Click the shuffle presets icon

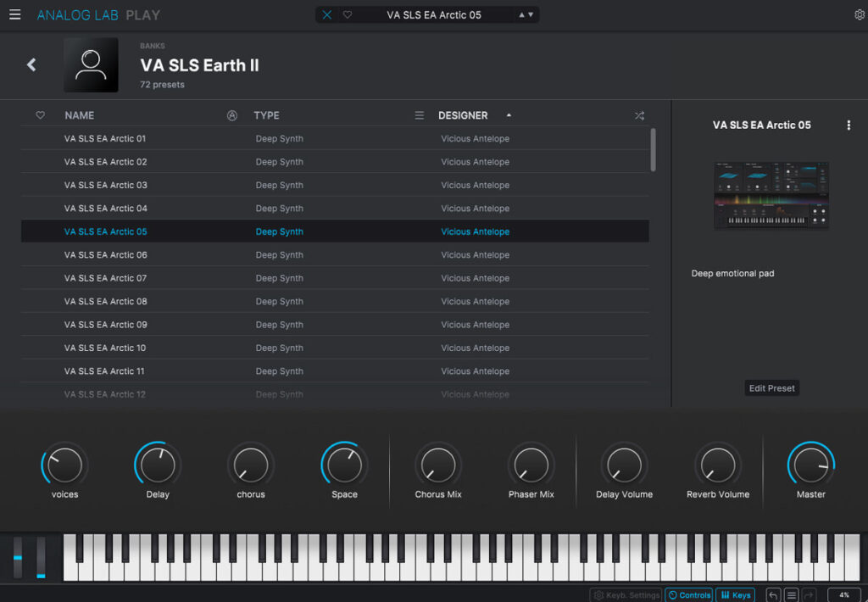639,115
